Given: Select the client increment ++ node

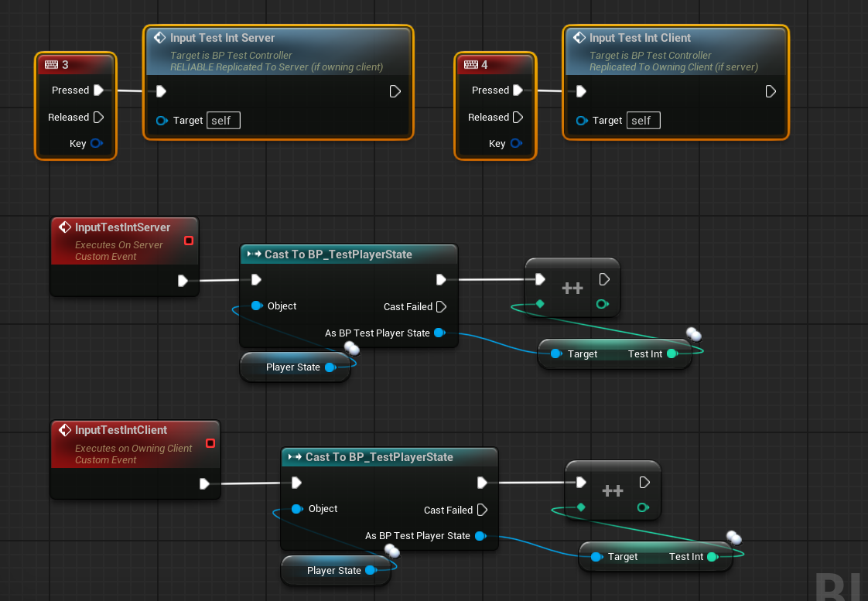Looking at the screenshot, I should (x=613, y=491).
